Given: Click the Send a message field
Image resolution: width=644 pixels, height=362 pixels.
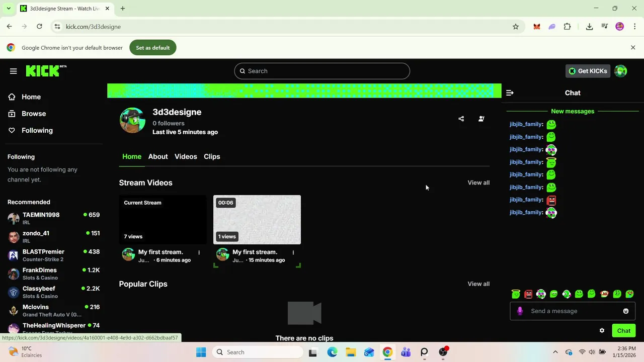Looking at the screenshot, I should click(x=573, y=311).
